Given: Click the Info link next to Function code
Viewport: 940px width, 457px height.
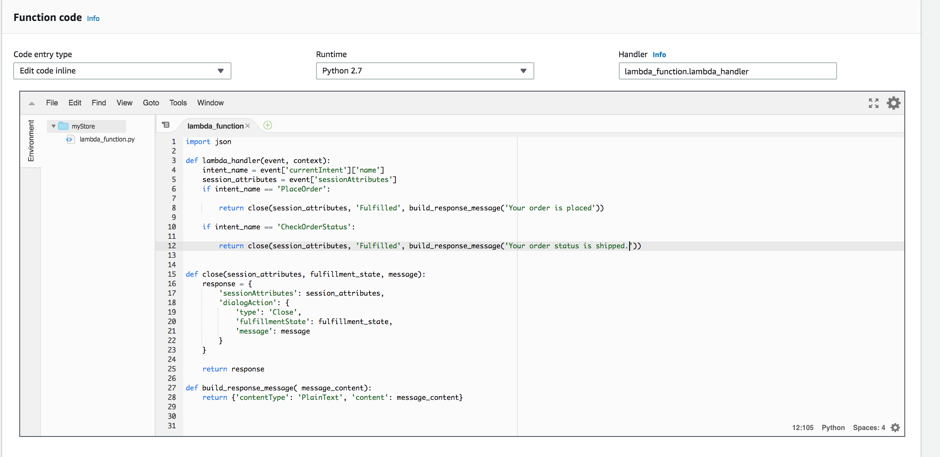Looking at the screenshot, I should point(93,19).
